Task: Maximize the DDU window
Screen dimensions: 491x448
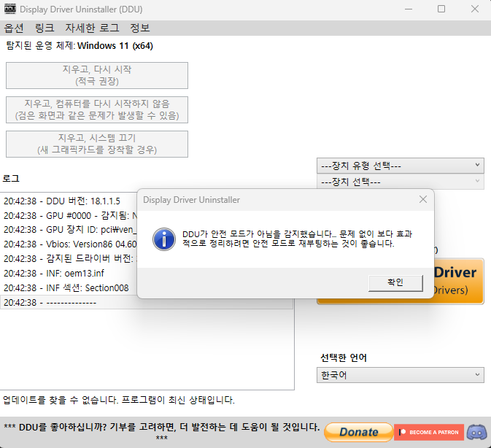Action: click(441, 9)
